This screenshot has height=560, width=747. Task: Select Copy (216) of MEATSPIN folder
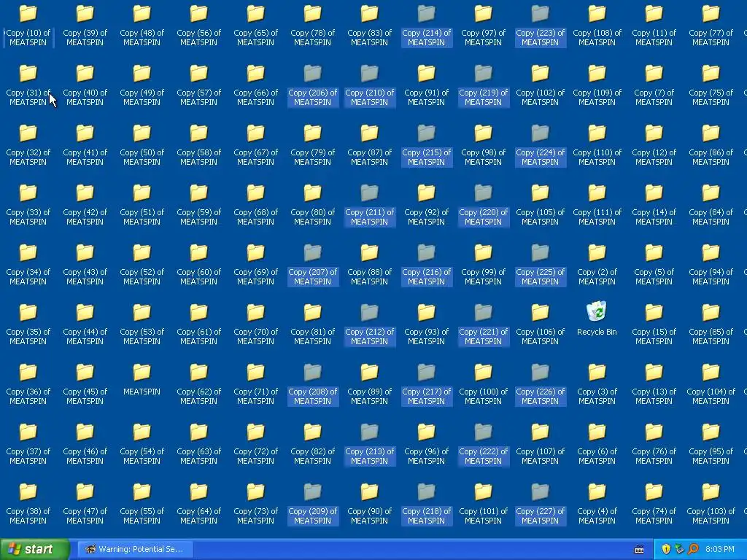click(426, 264)
